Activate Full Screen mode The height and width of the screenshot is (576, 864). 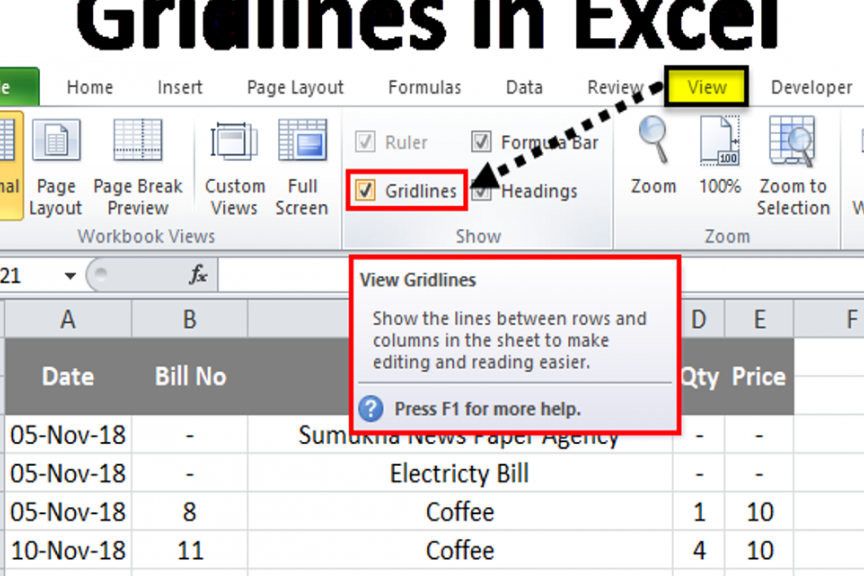click(x=302, y=140)
